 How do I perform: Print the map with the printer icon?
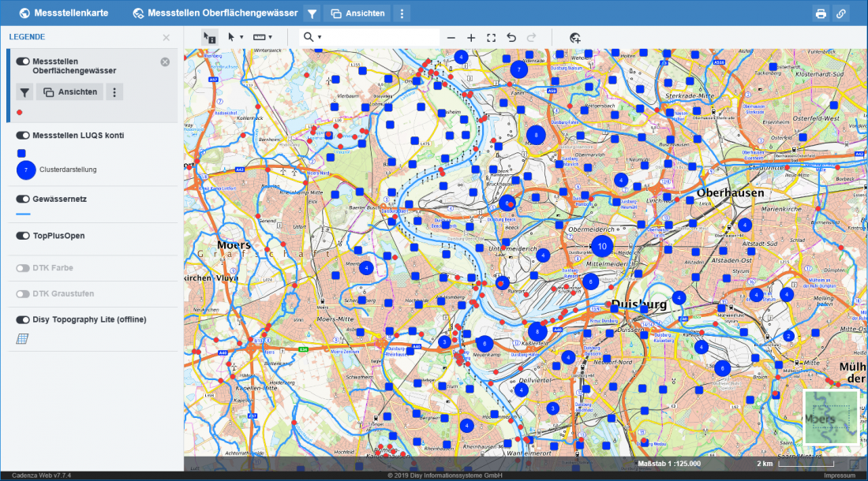[x=821, y=13]
